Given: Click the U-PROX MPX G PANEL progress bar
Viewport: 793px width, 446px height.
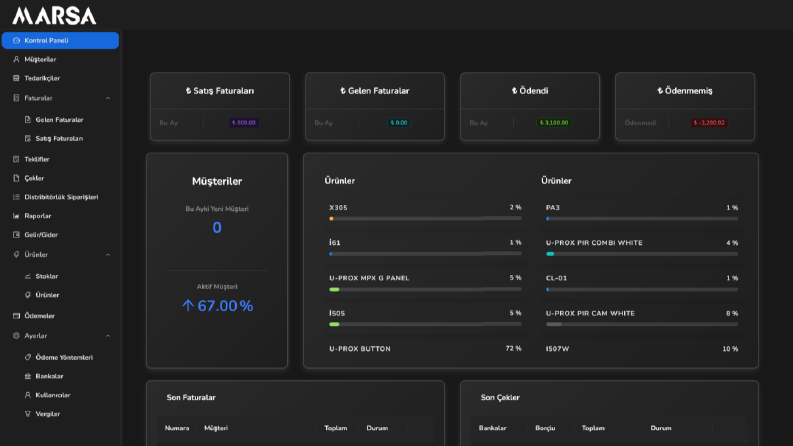Looking at the screenshot, I should click(x=425, y=289).
